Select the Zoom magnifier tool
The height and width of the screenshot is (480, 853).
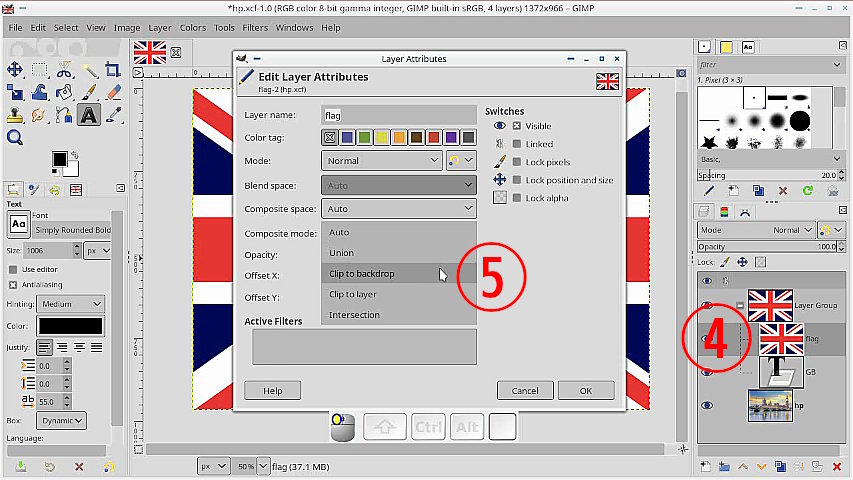point(15,138)
